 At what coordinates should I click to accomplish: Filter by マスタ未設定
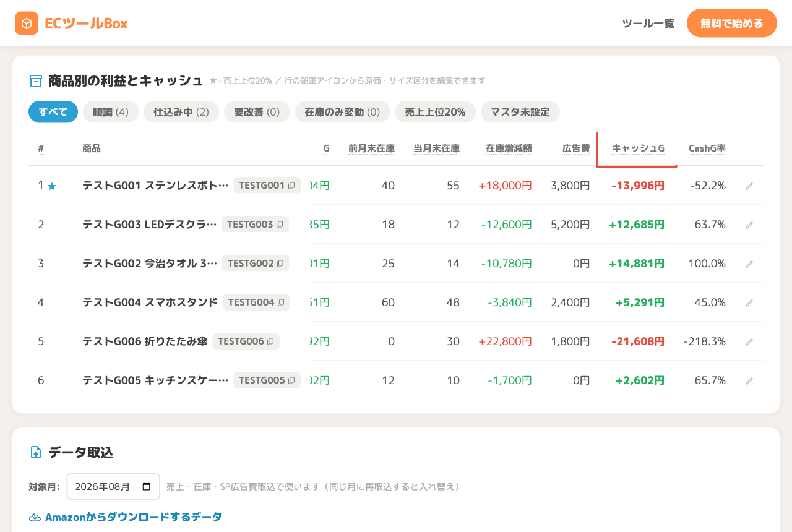tap(520, 112)
